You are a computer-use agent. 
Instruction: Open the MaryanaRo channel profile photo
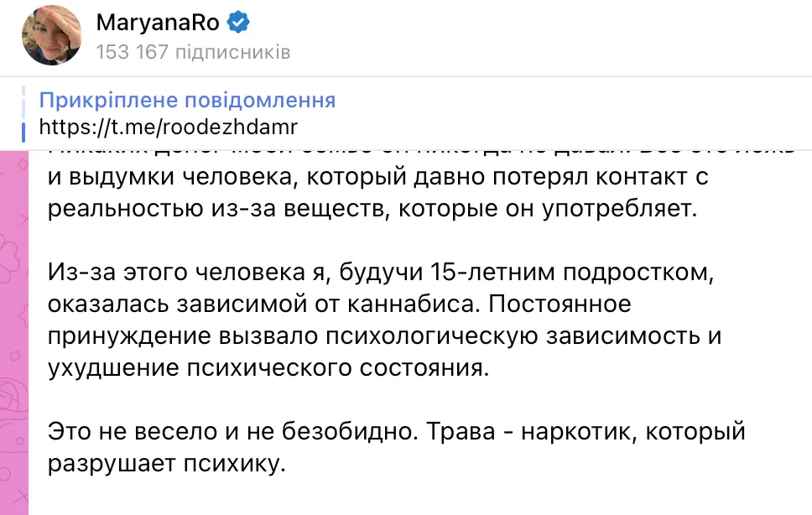pyautogui.click(x=52, y=36)
